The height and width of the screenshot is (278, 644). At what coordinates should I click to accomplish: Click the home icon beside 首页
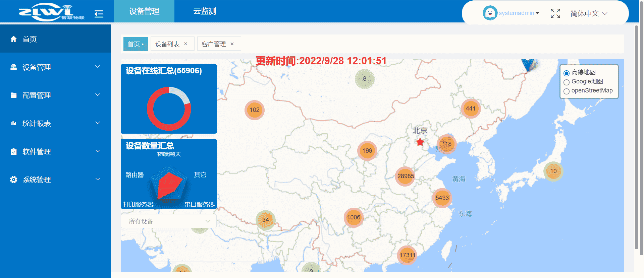coord(13,39)
